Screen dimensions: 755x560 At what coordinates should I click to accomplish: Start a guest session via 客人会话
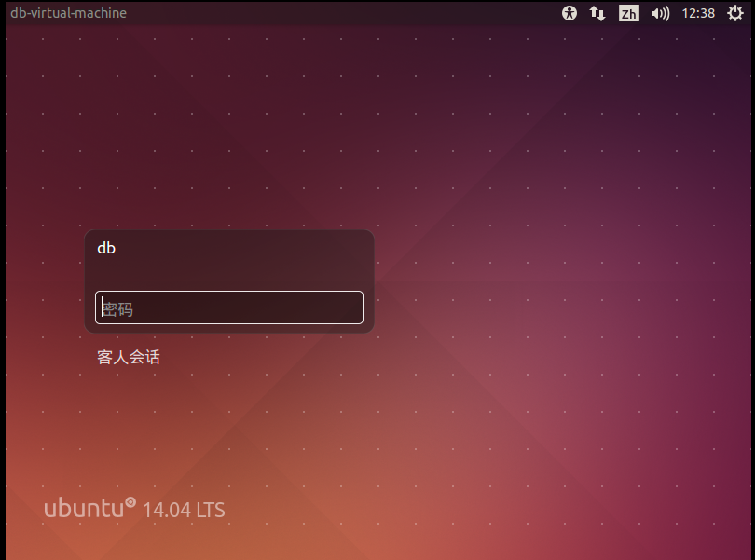[x=127, y=356]
